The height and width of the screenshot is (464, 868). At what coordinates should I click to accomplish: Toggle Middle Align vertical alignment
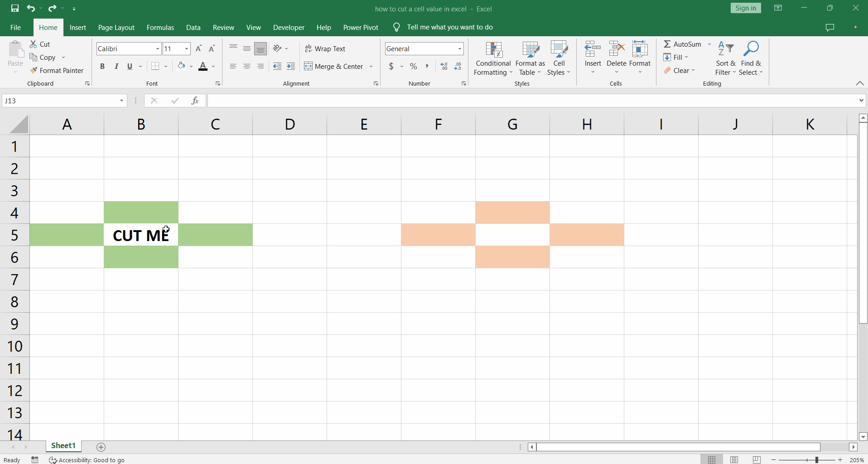click(x=247, y=48)
